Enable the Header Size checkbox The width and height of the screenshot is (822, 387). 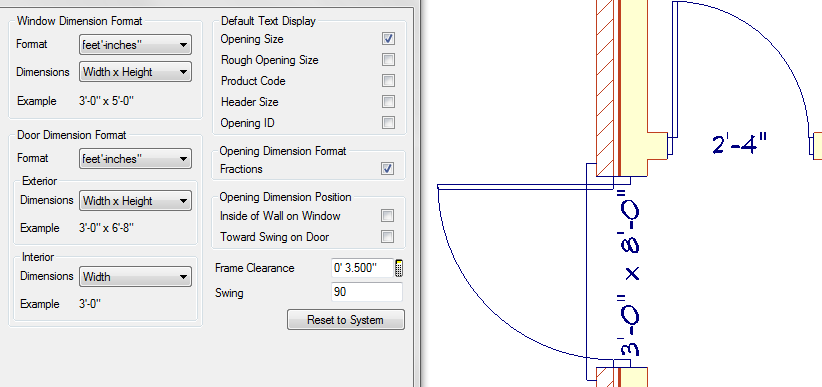tap(388, 102)
